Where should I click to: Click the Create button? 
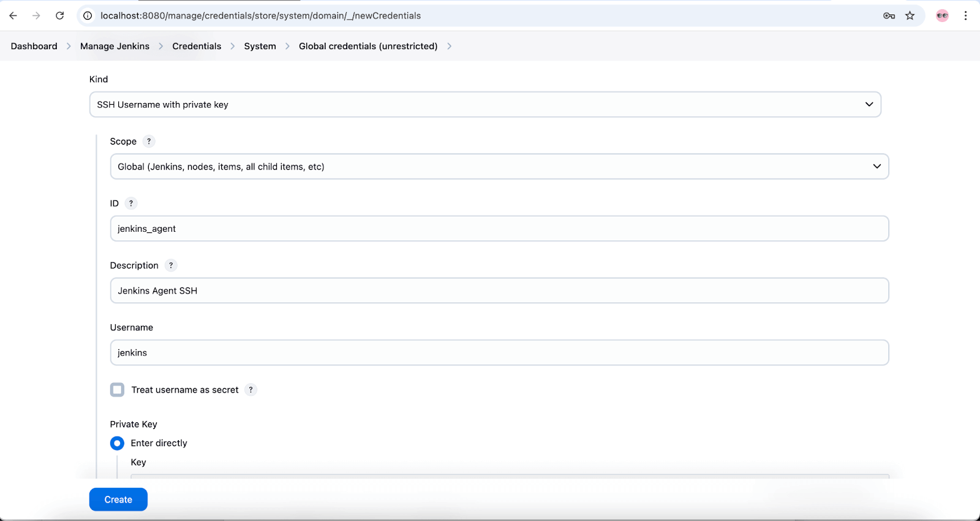pos(118,500)
